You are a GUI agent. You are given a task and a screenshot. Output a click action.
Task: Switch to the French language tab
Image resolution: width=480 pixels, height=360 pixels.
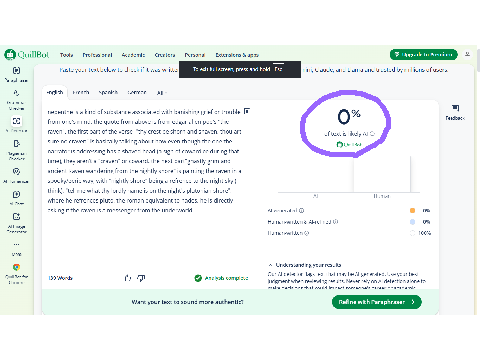(81, 92)
